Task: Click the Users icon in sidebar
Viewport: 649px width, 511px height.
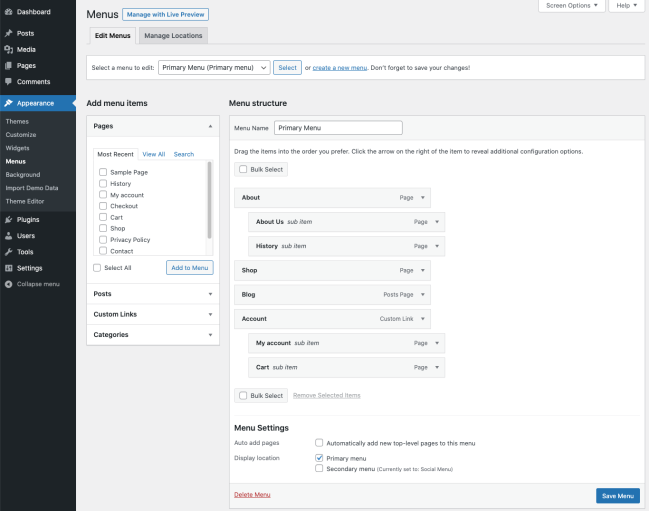Action: click(x=9, y=236)
